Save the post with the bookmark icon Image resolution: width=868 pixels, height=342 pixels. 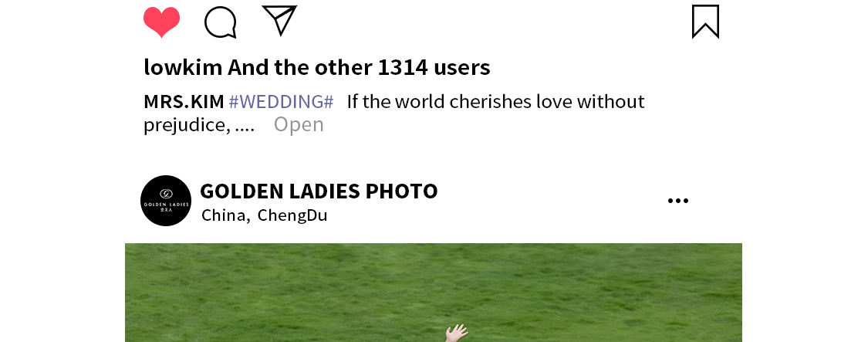point(705,22)
